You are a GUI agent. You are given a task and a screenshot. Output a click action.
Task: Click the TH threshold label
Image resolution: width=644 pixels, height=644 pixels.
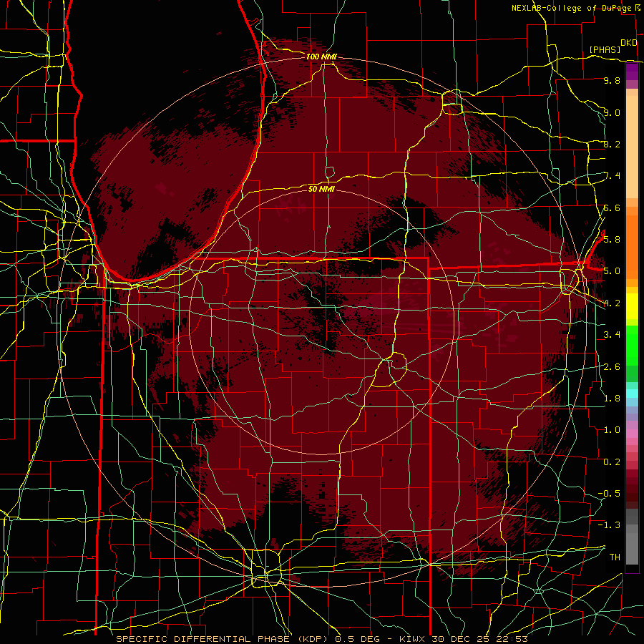(x=615, y=557)
